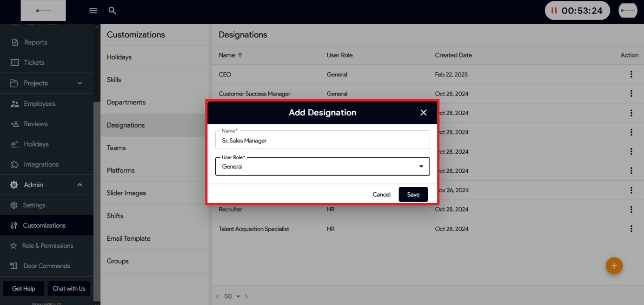Close the Add Designation dialog

[x=423, y=113]
